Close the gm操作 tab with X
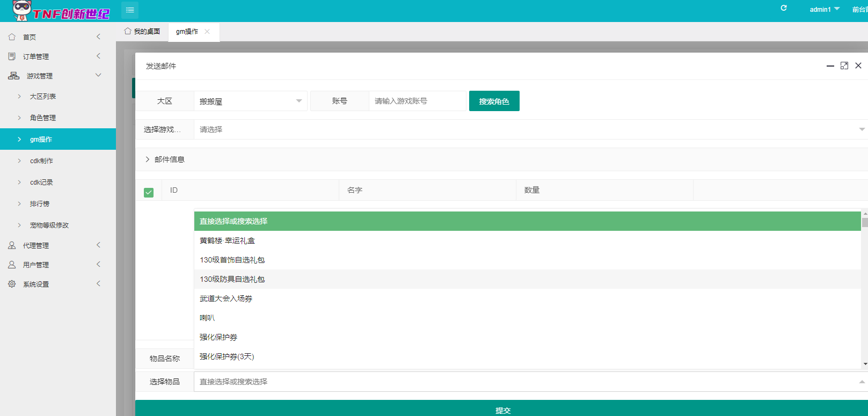Image resolution: width=868 pixels, height=416 pixels. coord(207,32)
